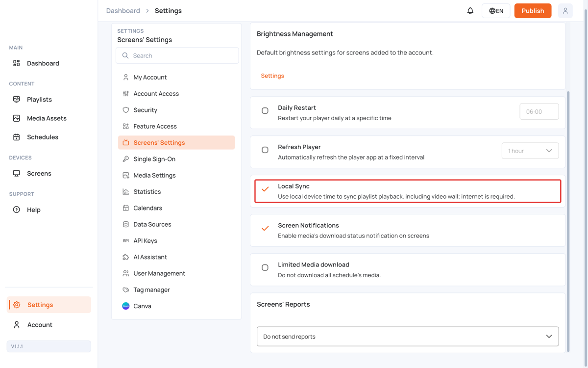Image resolution: width=588 pixels, height=368 pixels.
Task: Open the EN language selector
Action: pyautogui.click(x=496, y=11)
